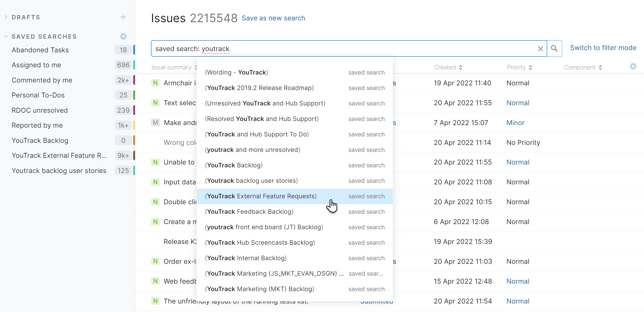Choose {YouTrack Feedback Backlog} from the suggestion list
Screen dimensions: 644x312
coord(249,212)
